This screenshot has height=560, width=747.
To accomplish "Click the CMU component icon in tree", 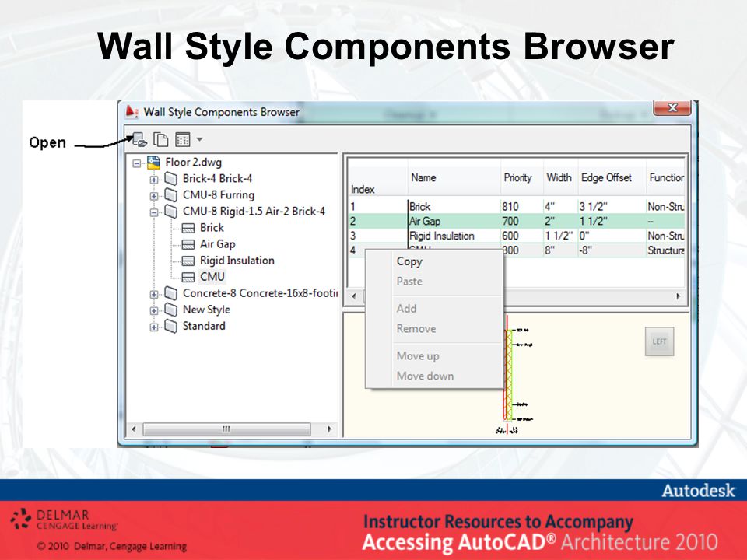I will point(188,277).
